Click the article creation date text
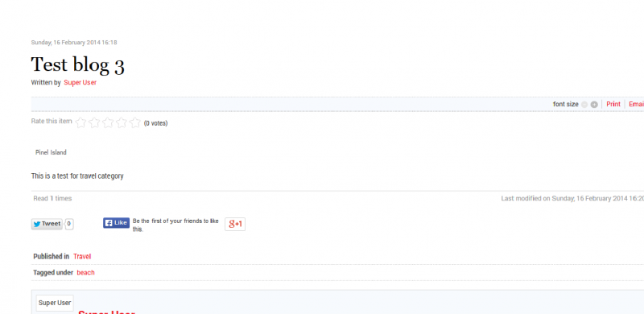This screenshot has height=314, width=644. (x=74, y=43)
